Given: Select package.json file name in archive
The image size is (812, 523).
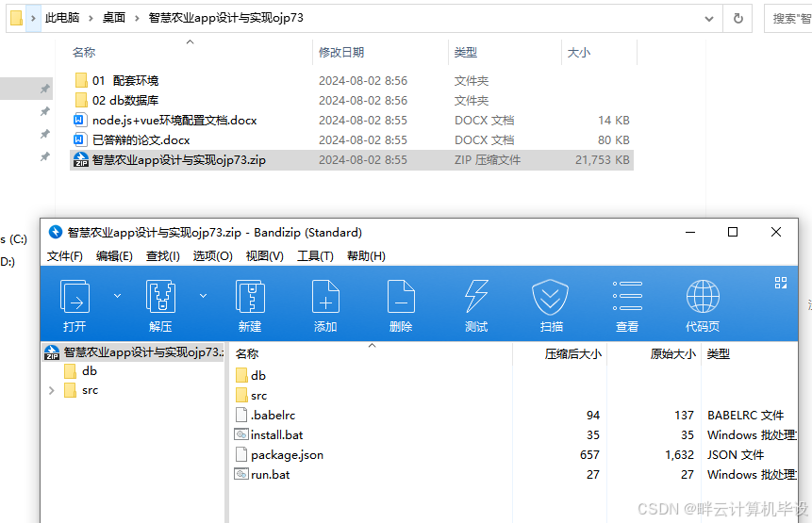Looking at the screenshot, I should pos(287,455).
